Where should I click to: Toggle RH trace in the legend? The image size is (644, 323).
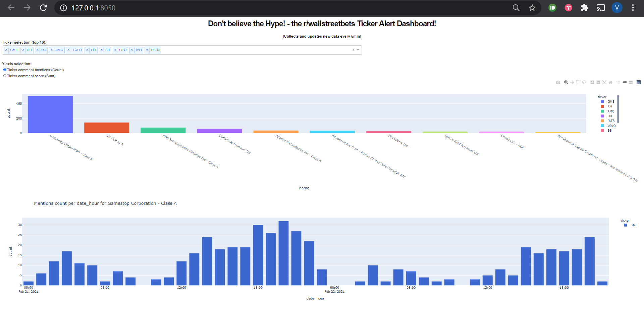(606, 106)
